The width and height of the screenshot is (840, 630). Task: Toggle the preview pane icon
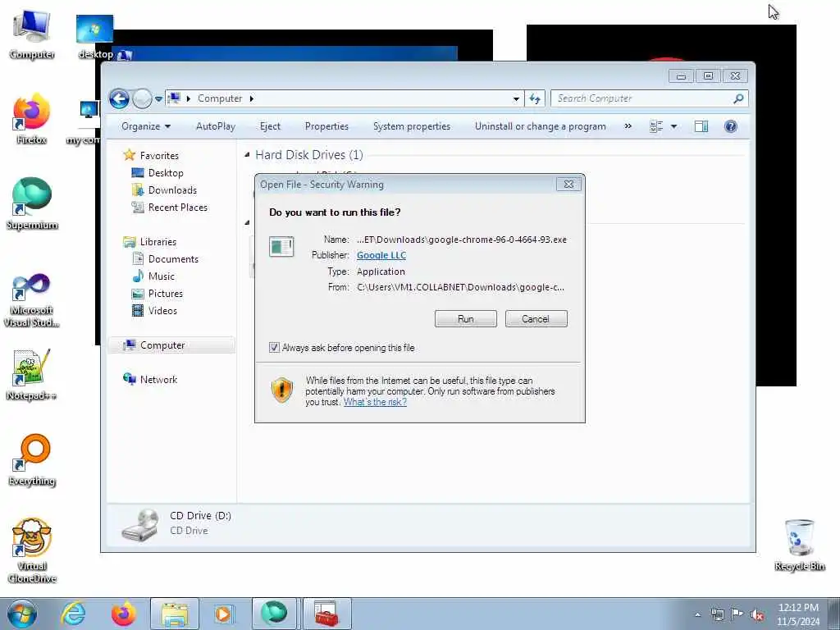click(701, 126)
